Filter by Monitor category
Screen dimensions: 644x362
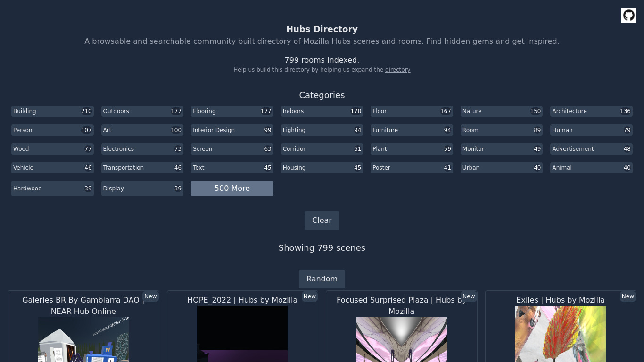(502, 149)
